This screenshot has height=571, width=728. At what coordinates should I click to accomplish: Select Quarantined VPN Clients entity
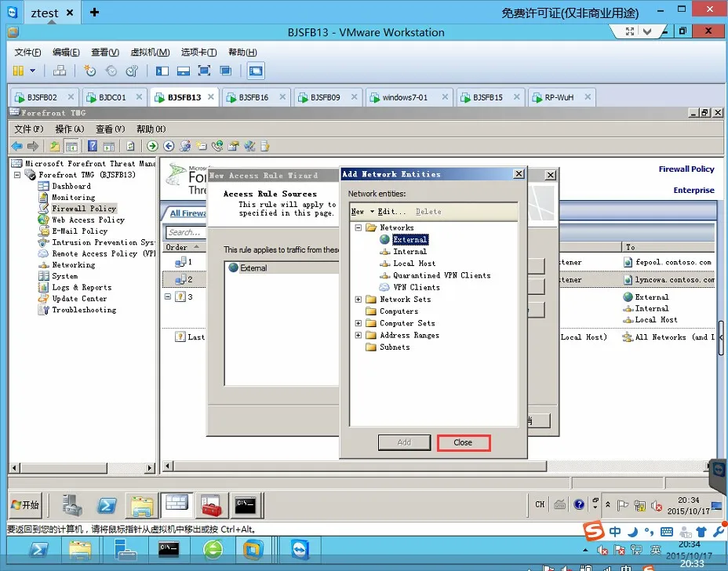[x=442, y=276]
